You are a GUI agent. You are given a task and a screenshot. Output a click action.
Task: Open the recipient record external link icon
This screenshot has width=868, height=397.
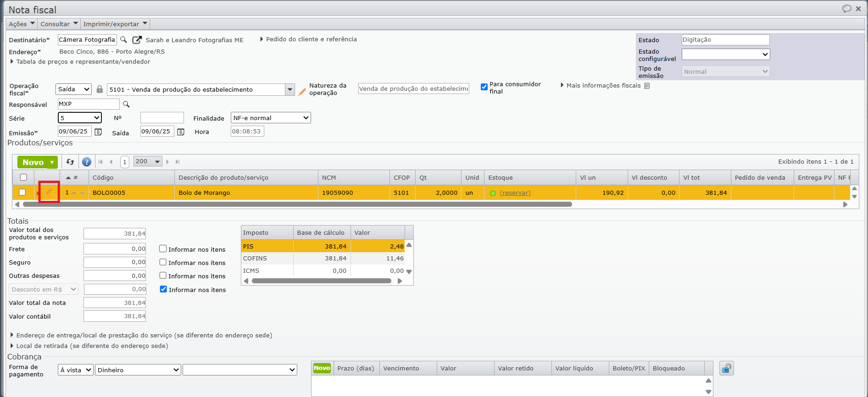point(137,40)
